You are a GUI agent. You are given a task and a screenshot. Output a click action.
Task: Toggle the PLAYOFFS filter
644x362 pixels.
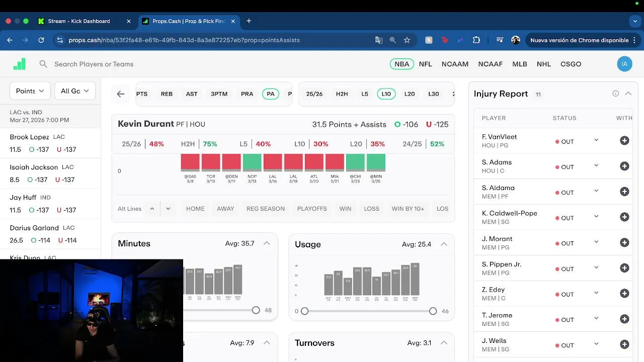coord(312,209)
